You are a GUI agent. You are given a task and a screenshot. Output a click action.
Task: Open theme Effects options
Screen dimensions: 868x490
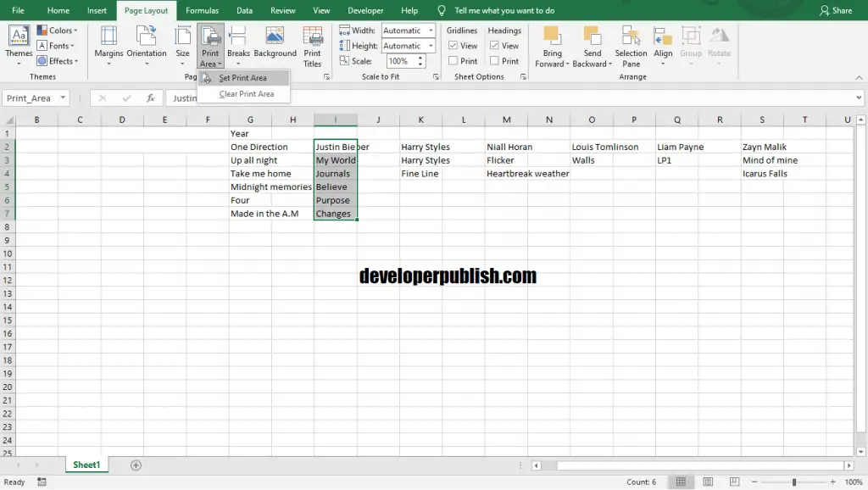pyautogui.click(x=58, y=61)
